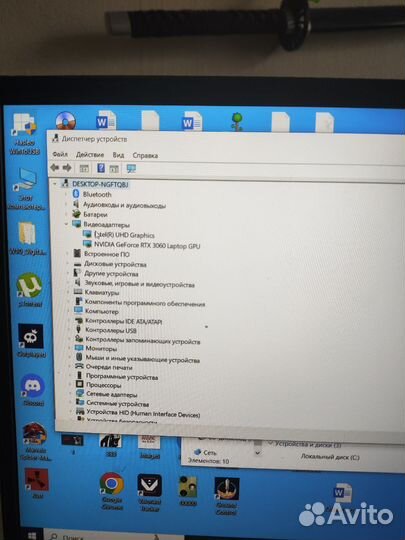Click Локальный диск (C:) in Explorer window

(330, 457)
